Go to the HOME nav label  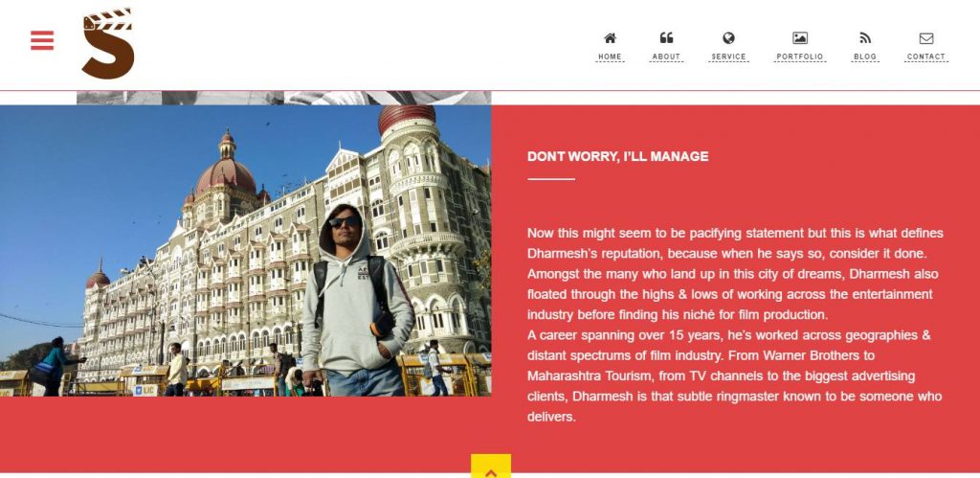(610, 57)
